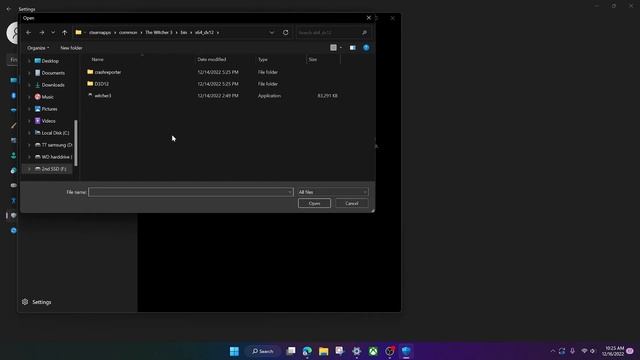Open the view options dropdown arrow
This screenshot has height=360, width=640.
click(341, 48)
